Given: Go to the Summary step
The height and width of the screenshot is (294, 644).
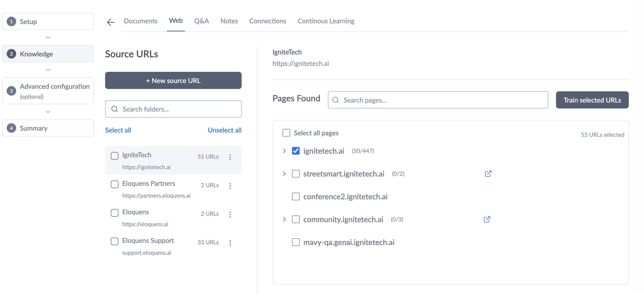Looking at the screenshot, I should point(48,128).
